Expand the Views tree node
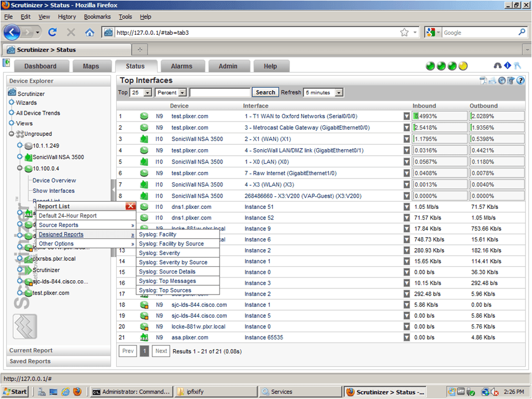Viewport: 532px width, 399px height. tap(12, 123)
